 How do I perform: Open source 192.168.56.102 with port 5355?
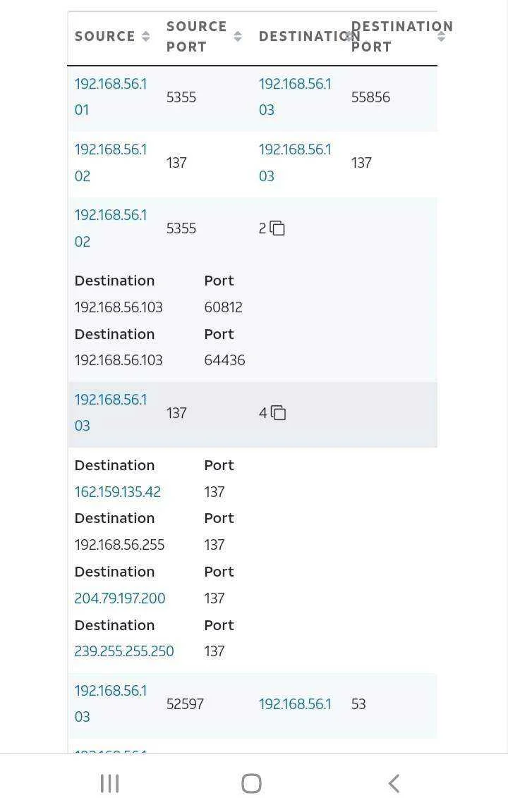click(110, 228)
